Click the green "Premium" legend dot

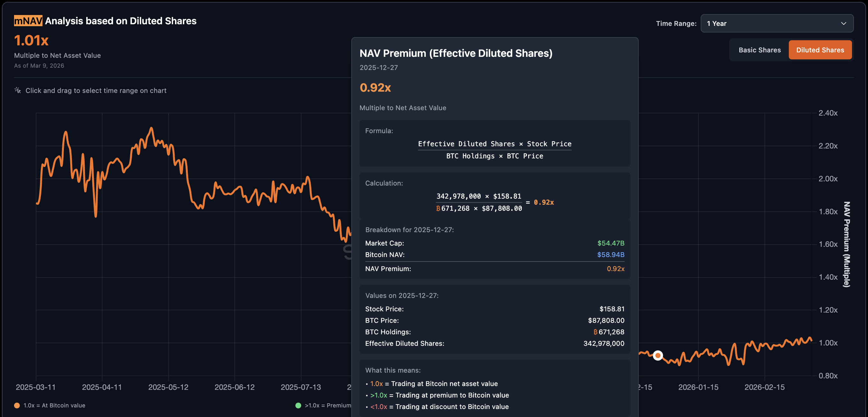pos(298,405)
